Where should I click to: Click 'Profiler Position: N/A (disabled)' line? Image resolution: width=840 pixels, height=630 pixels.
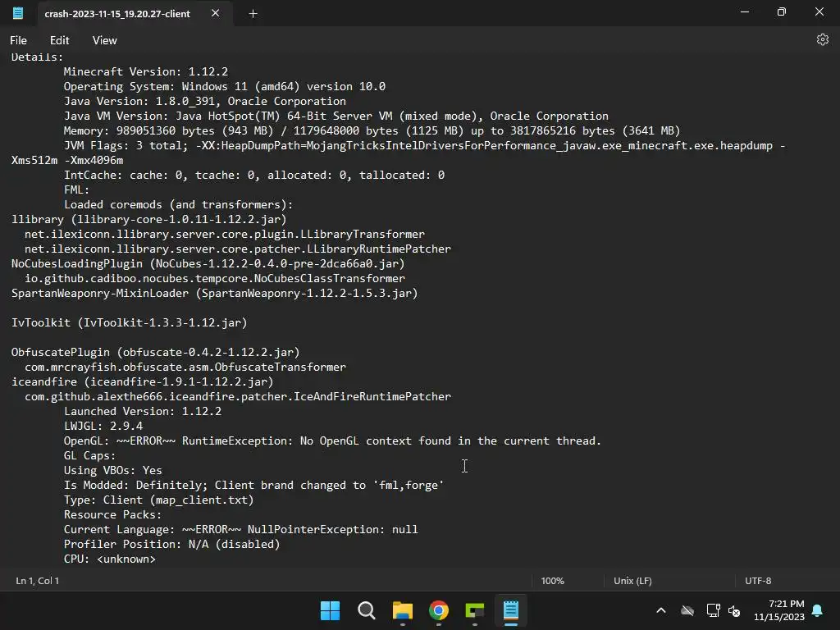click(172, 545)
